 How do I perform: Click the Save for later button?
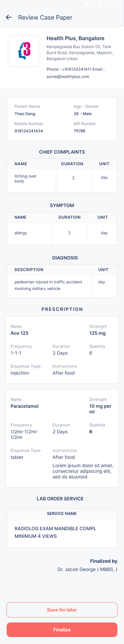point(62,610)
